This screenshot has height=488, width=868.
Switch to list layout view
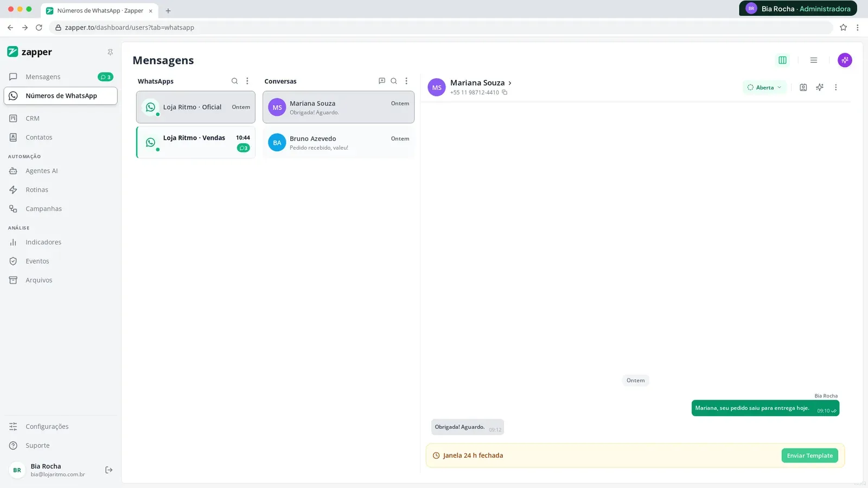[x=814, y=60]
